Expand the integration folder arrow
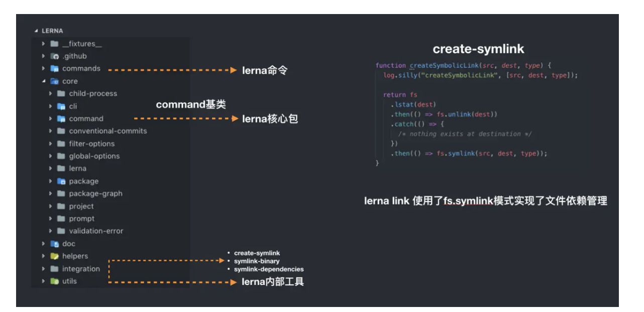 click(44, 269)
